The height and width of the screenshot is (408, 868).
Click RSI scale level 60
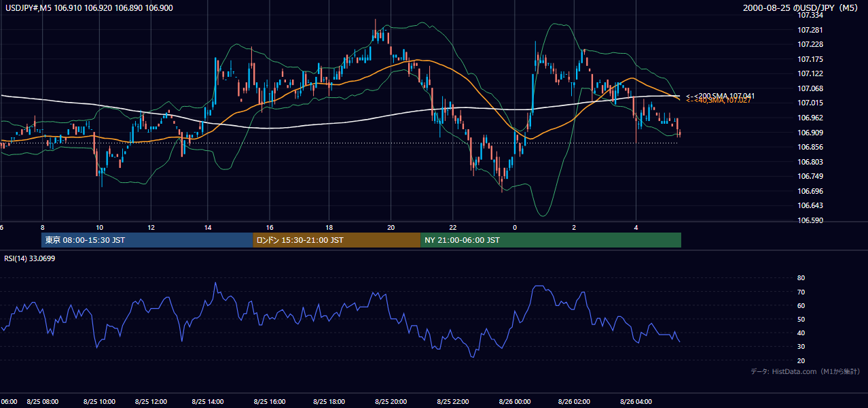(x=801, y=305)
